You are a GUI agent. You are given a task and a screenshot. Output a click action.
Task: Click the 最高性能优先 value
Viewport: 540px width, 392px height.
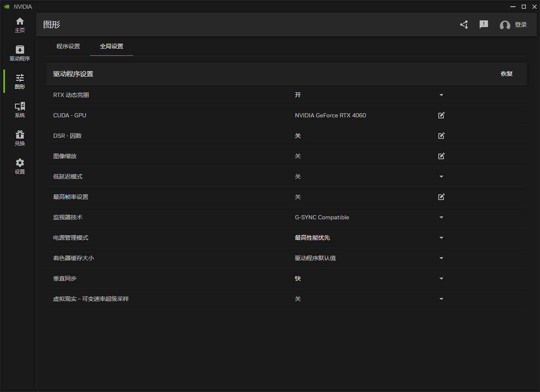coord(312,238)
